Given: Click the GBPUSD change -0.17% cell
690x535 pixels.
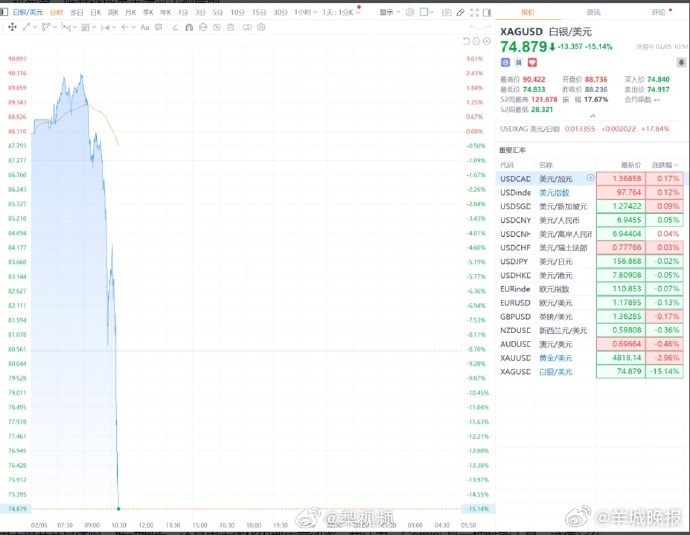Looking at the screenshot, I should pyautogui.click(x=664, y=317).
